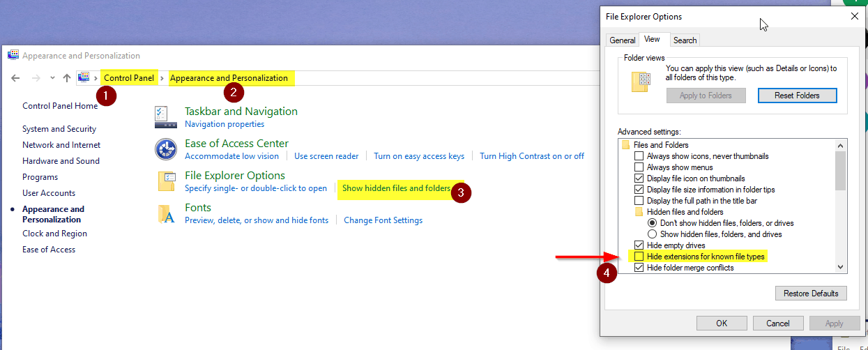868x350 pixels.
Task: Close the File Explorer Options dialog
Action: click(x=855, y=16)
